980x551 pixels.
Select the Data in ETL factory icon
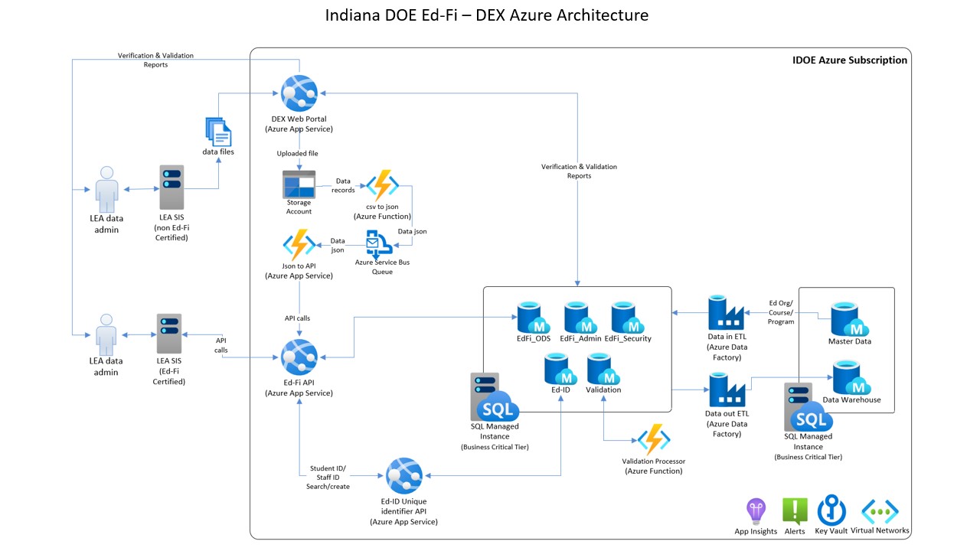click(727, 313)
